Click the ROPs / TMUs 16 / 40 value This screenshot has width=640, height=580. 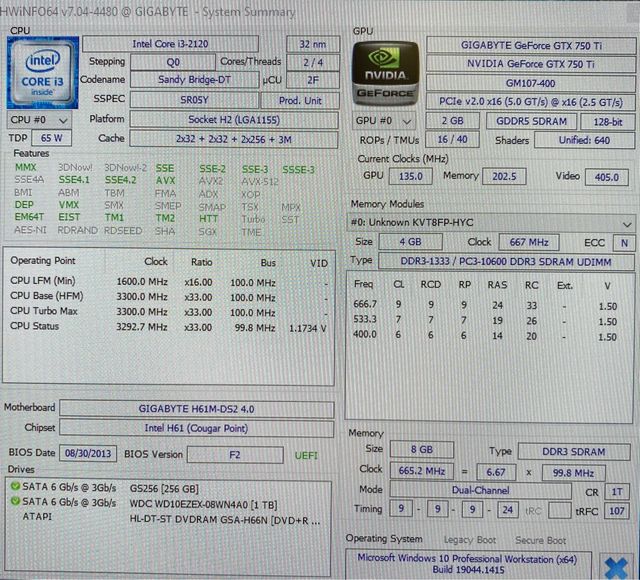[x=452, y=139]
